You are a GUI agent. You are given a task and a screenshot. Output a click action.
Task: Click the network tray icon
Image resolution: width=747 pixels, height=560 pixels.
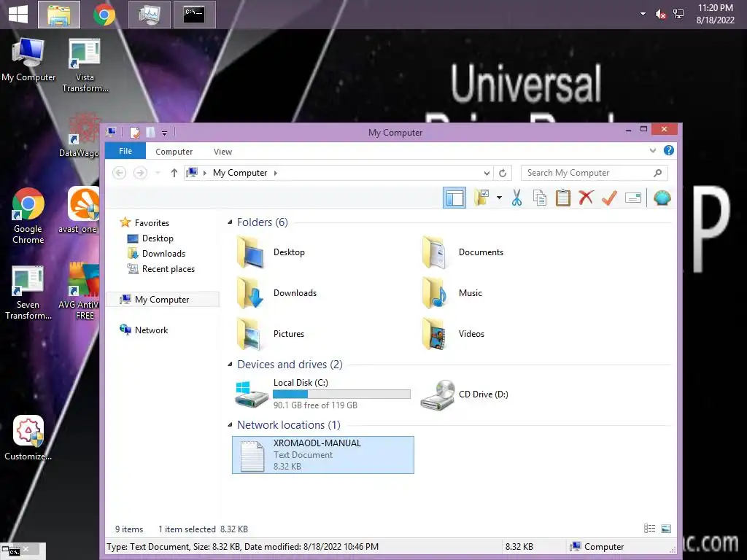678,15
